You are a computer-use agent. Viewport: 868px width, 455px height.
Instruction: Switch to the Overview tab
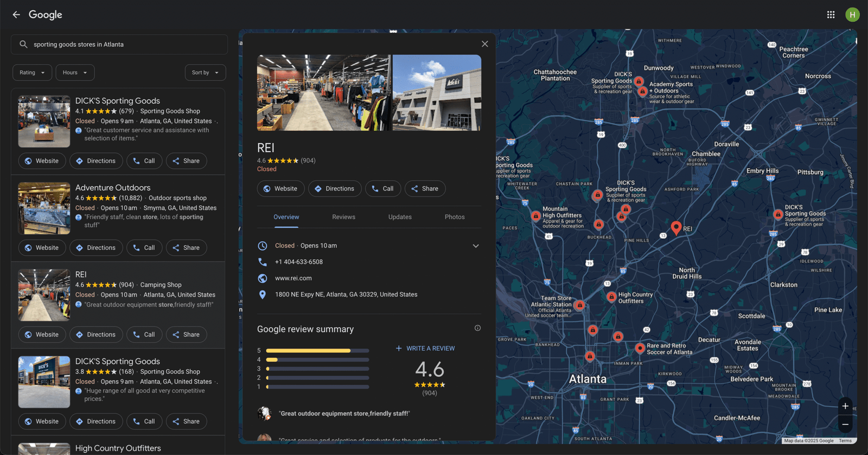(286, 217)
